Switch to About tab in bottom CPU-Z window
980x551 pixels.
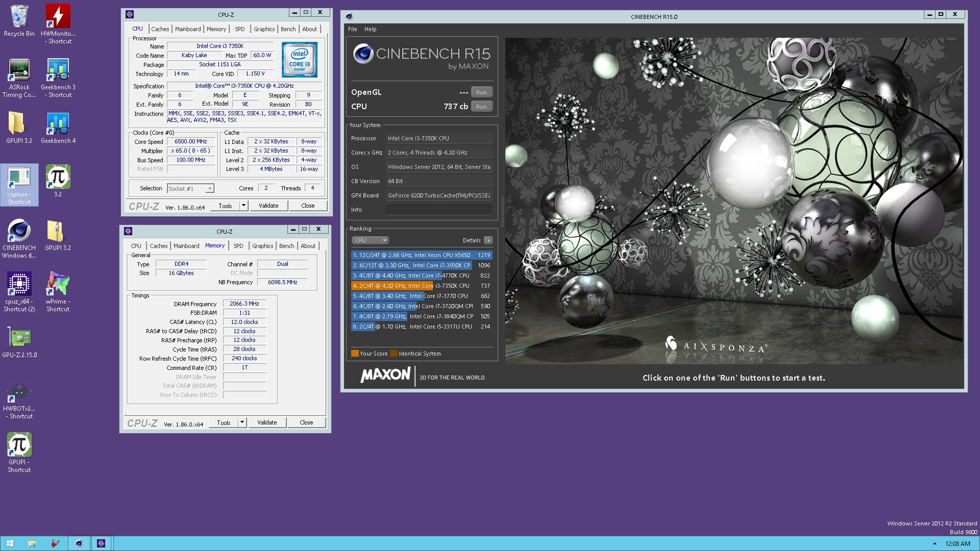coord(308,246)
